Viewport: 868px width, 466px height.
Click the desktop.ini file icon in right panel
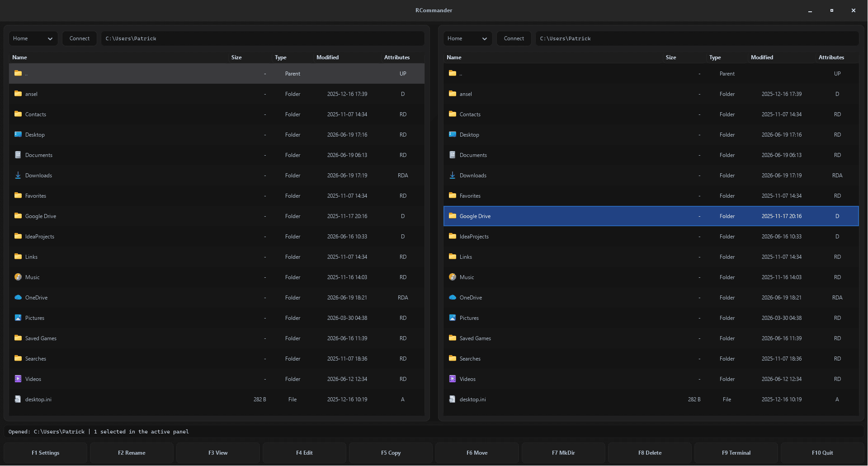(x=453, y=399)
